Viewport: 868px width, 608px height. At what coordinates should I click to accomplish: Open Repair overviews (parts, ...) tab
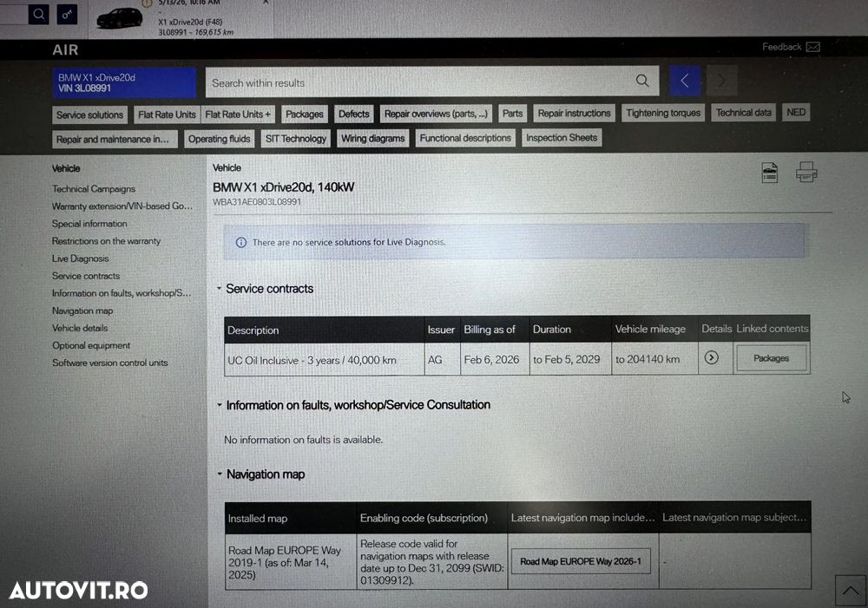[437, 114]
